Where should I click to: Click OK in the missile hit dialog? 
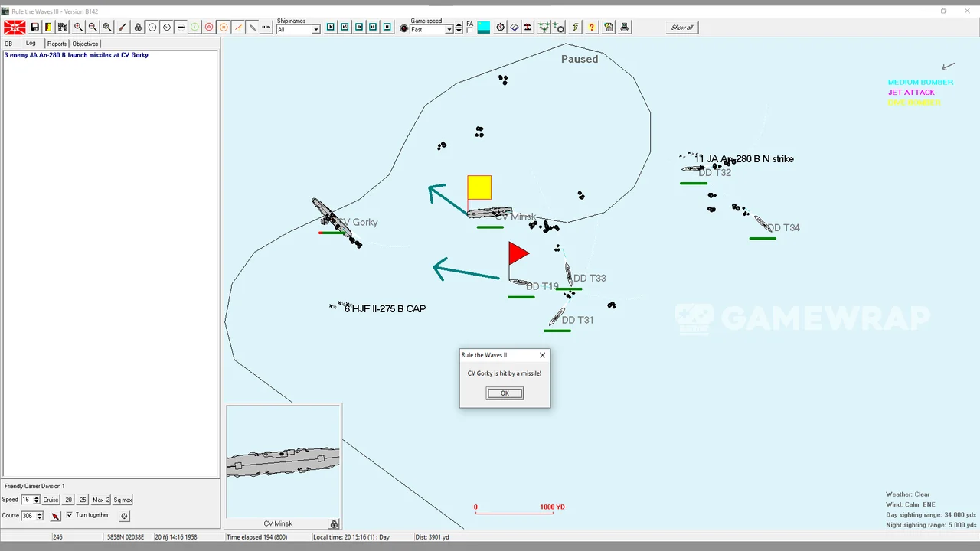(x=505, y=393)
